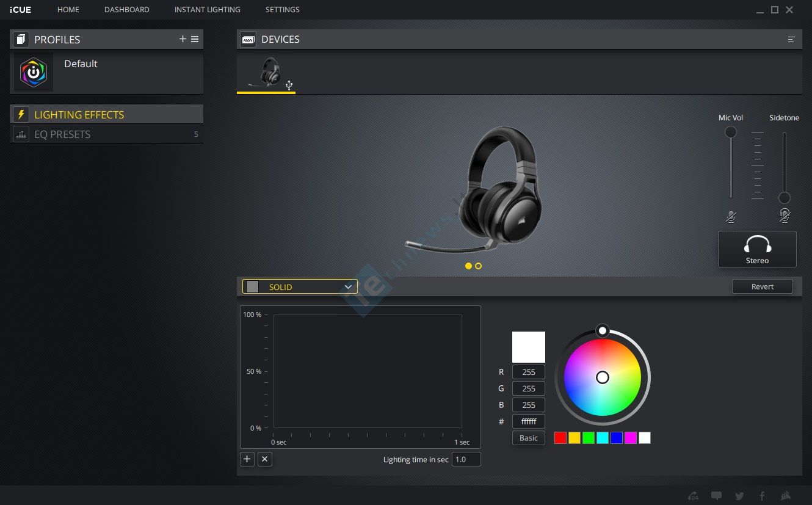Click the Lighting time in sec field

click(x=466, y=459)
